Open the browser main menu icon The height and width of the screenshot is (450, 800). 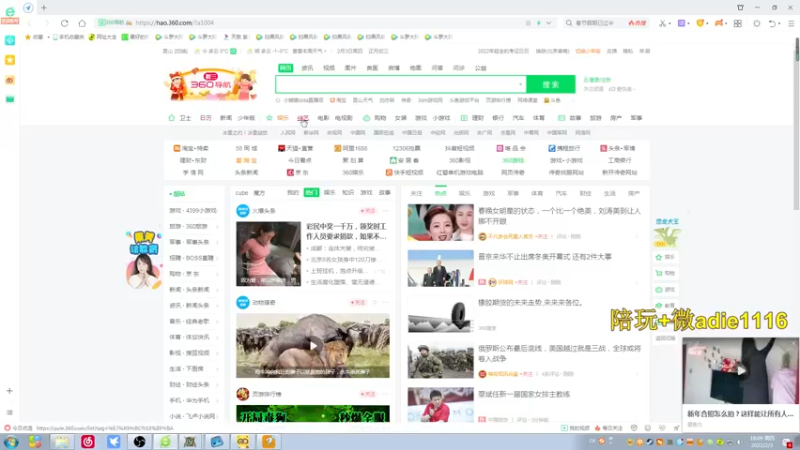pyautogui.click(x=791, y=23)
